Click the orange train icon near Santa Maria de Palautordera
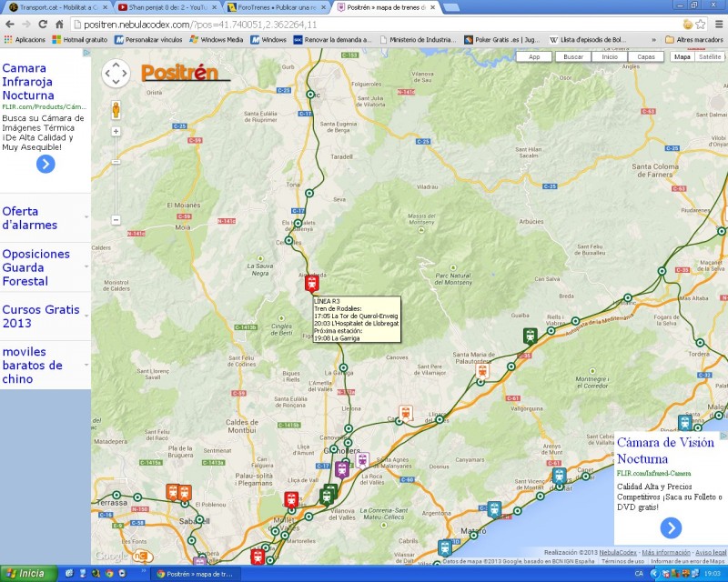The height and width of the screenshot is (582, 728). pyautogui.click(x=482, y=371)
